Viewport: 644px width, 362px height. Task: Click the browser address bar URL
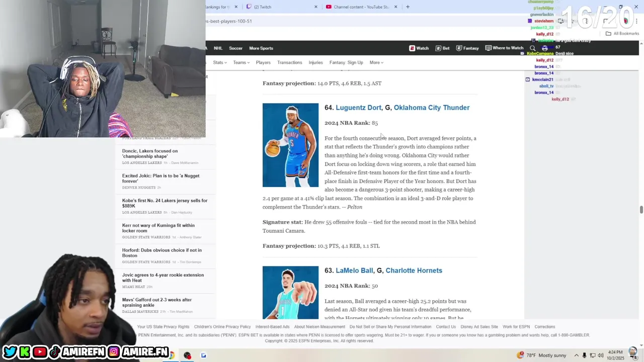coord(229,21)
